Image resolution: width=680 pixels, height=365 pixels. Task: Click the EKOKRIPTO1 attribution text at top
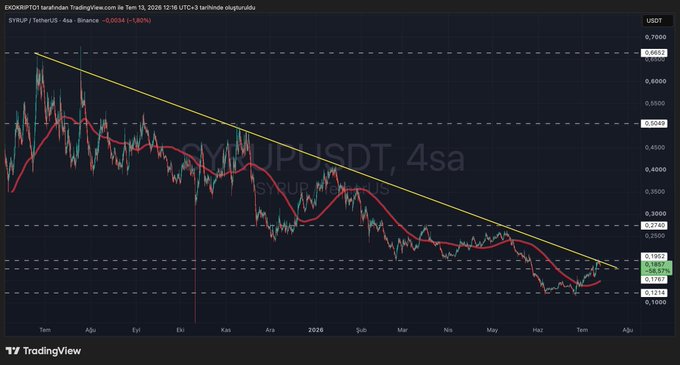[130, 7]
